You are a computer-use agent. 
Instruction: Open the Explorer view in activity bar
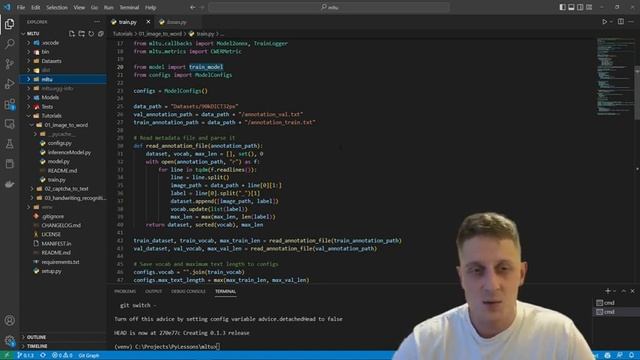[x=9, y=24]
